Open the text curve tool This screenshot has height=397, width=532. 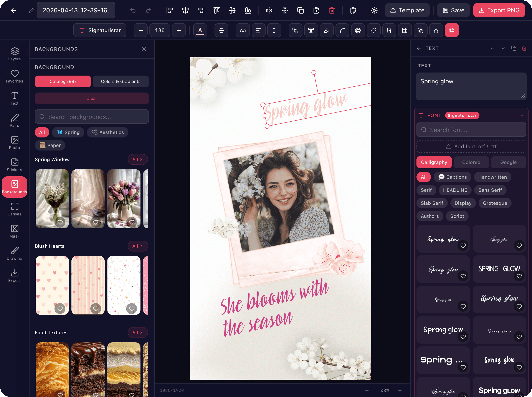click(342, 30)
